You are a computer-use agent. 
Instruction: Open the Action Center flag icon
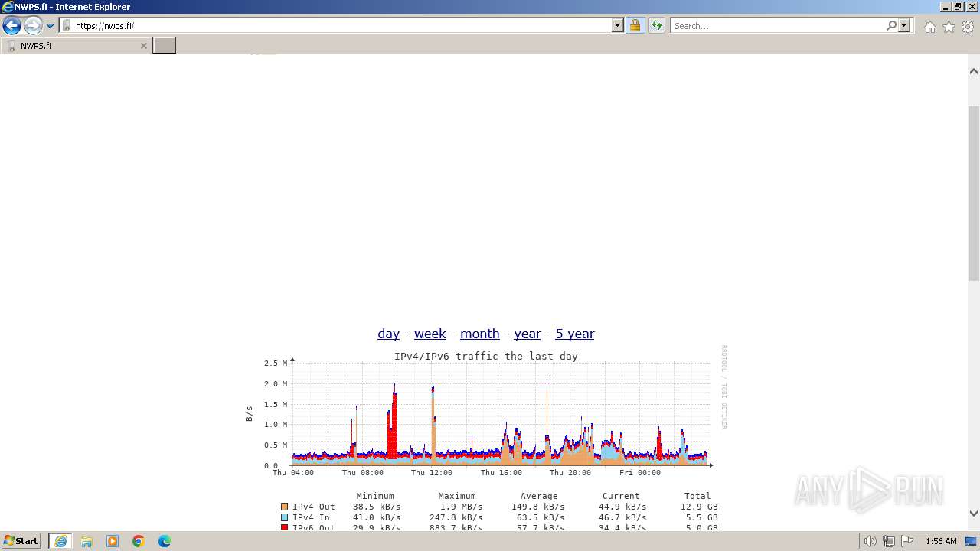pyautogui.click(x=907, y=541)
